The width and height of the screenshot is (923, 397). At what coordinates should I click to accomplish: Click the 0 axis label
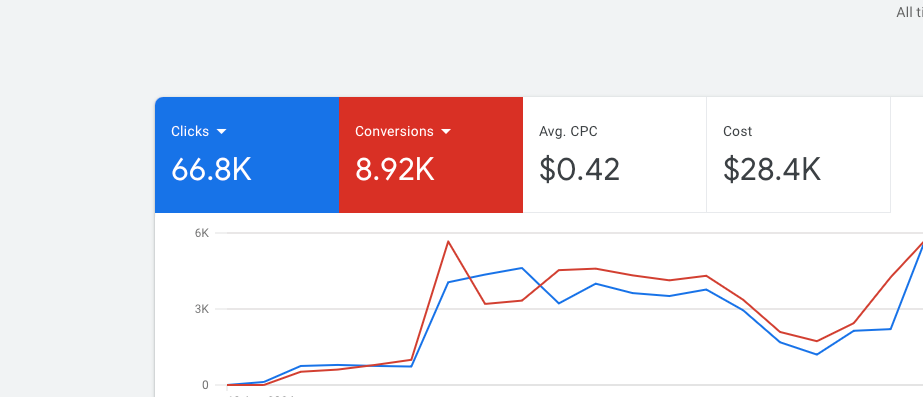tap(205, 385)
